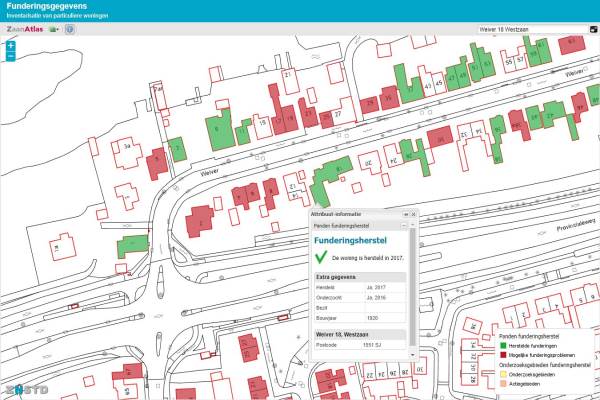Click the help question mark icon
The width and height of the screenshot is (600, 400).
click(x=71, y=30)
